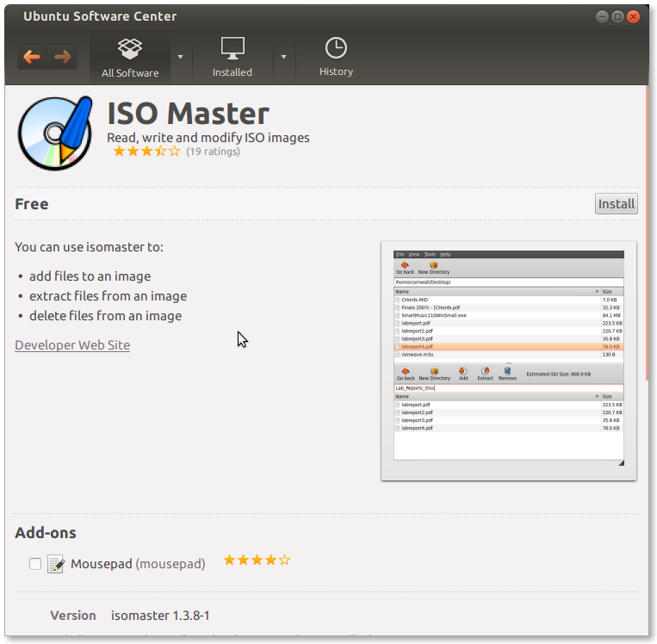657x644 pixels.
Task: Click the Free price label
Action: (x=32, y=204)
